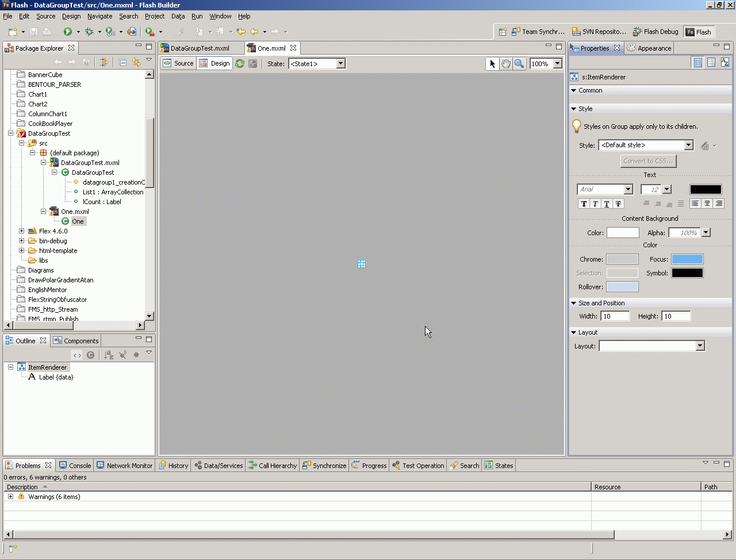Expand the Warnings (6 items) row
Screen dimensions: 736x560
[x=10, y=497]
